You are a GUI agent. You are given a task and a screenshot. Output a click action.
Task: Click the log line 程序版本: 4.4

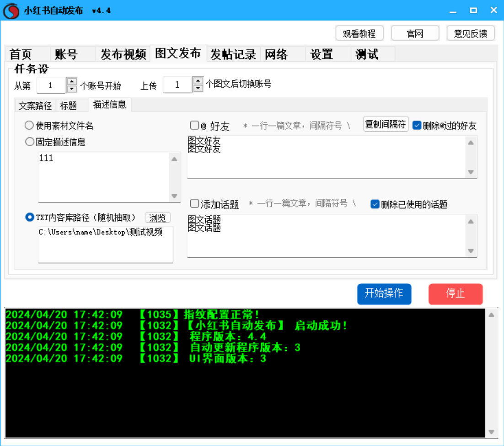[136, 336]
